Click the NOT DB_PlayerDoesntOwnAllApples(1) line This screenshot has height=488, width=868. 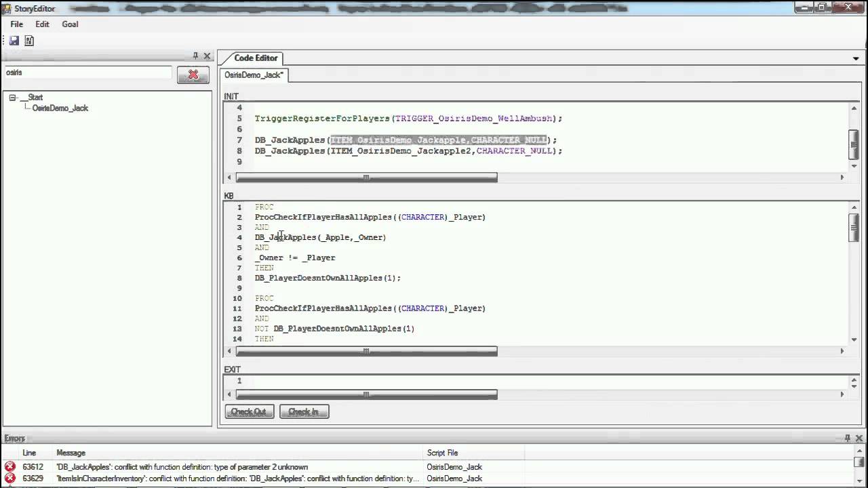coord(334,329)
